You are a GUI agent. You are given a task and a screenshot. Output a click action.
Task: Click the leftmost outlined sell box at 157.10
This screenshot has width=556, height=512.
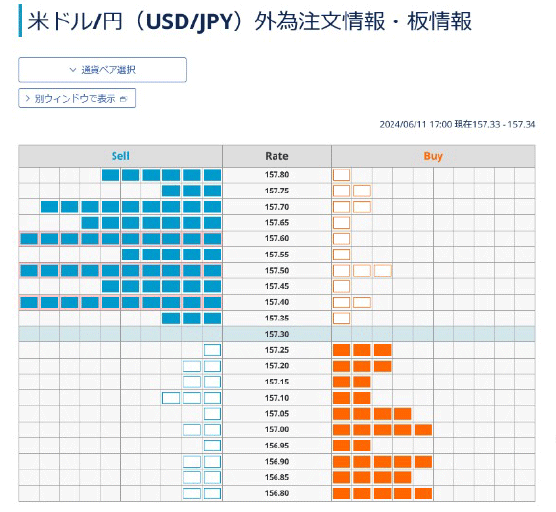click(x=171, y=398)
